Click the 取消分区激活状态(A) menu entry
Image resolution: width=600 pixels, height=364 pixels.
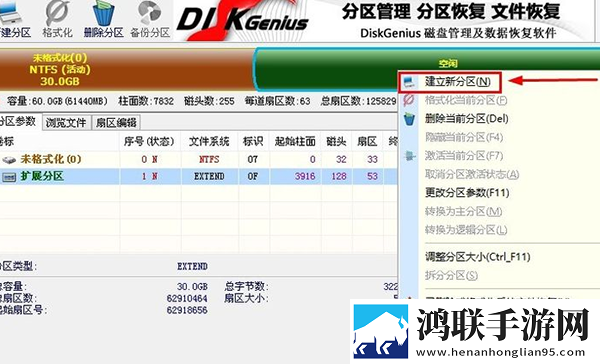click(472, 174)
